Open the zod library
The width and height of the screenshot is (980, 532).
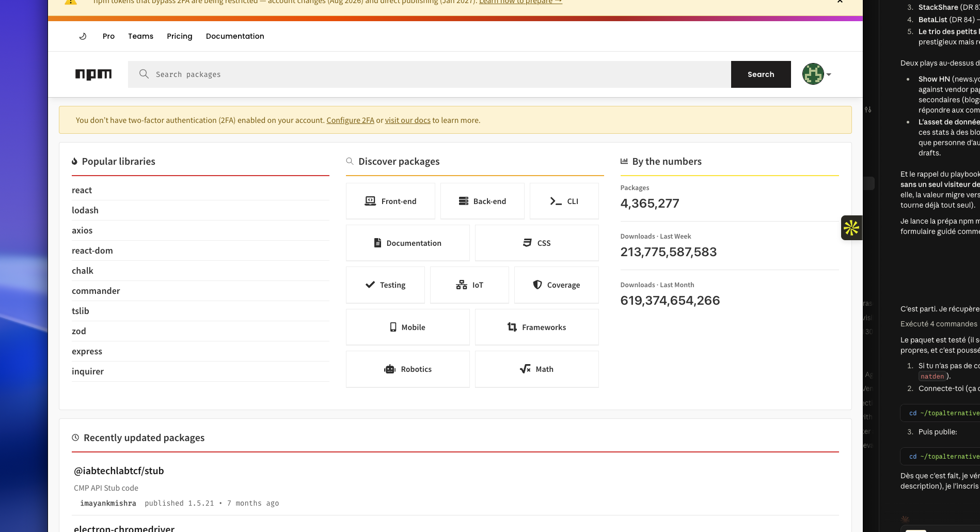click(x=79, y=331)
